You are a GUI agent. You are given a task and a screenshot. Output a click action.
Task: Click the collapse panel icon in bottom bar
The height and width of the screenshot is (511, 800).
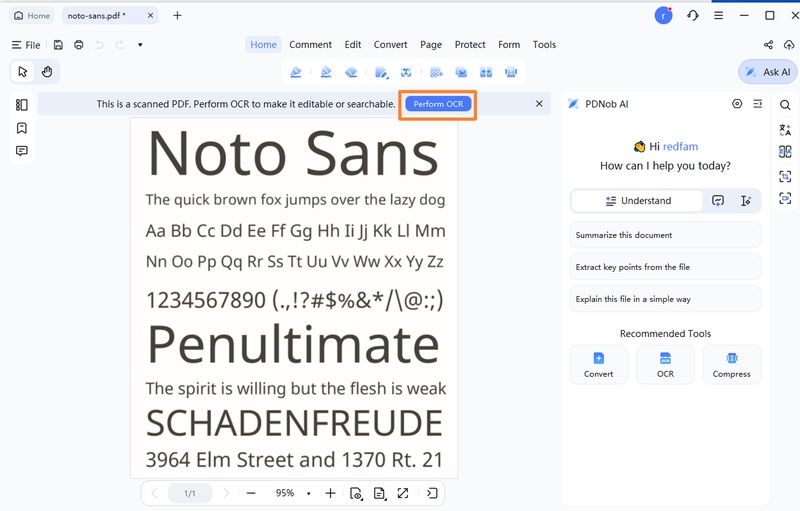(x=432, y=493)
